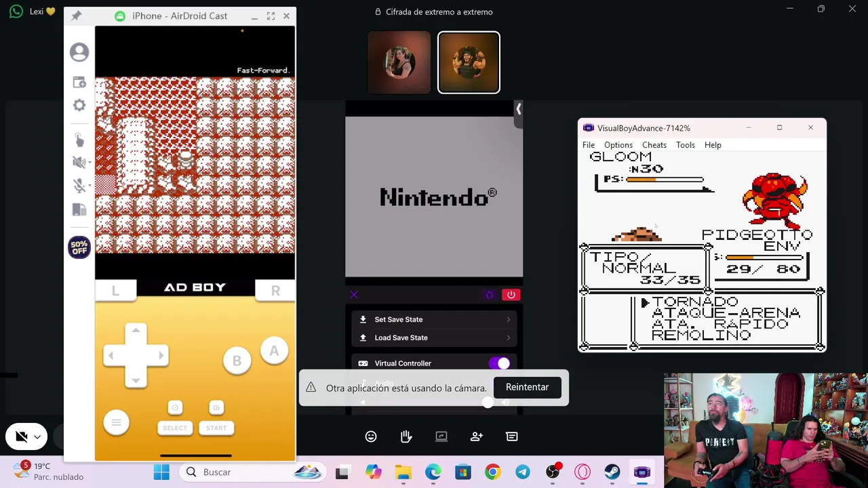The image size is (868, 488).
Task: Open OBS Studio from the taskbar
Action: (x=553, y=472)
